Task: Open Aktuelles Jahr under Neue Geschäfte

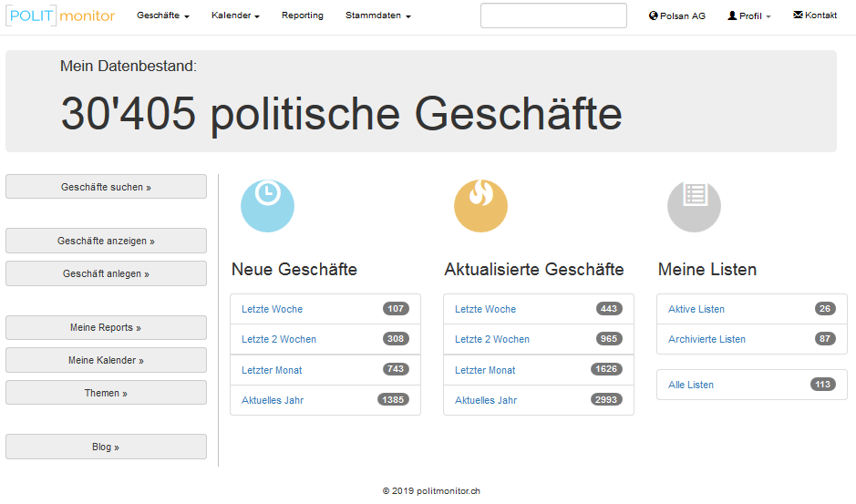Action: 325,400
